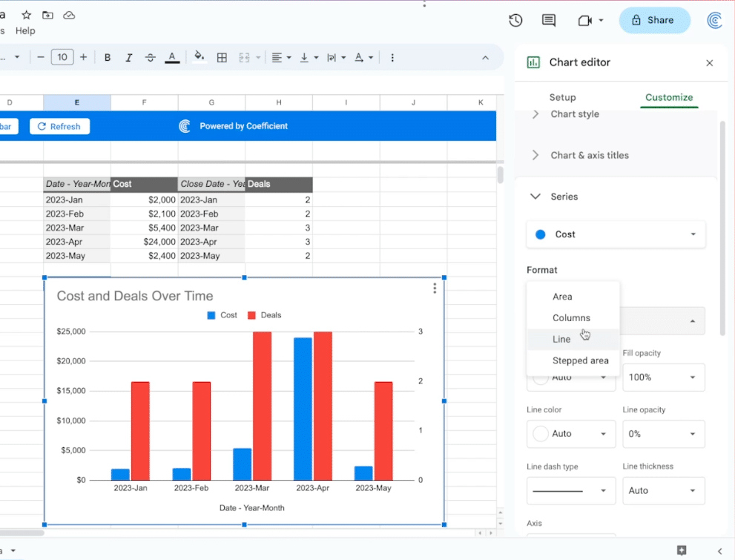Edit the font size field showing 10
Viewport: 735px width, 560px height.
coord(62,57)
